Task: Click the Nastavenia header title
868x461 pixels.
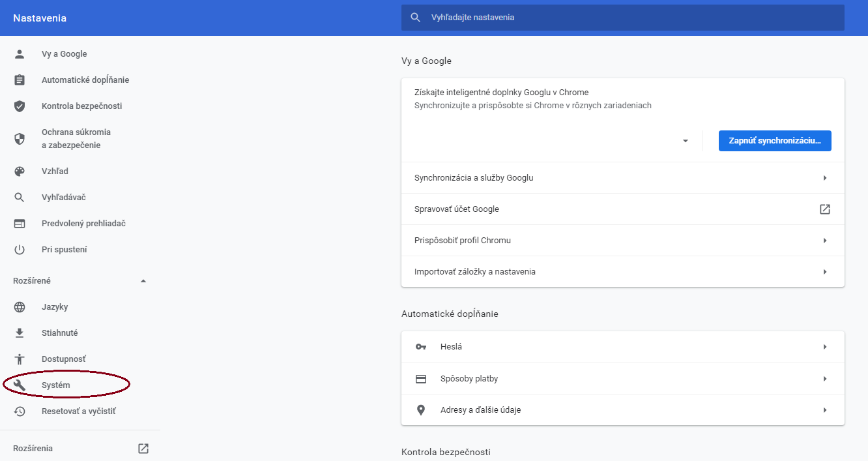Action: [x=40, y=18]
